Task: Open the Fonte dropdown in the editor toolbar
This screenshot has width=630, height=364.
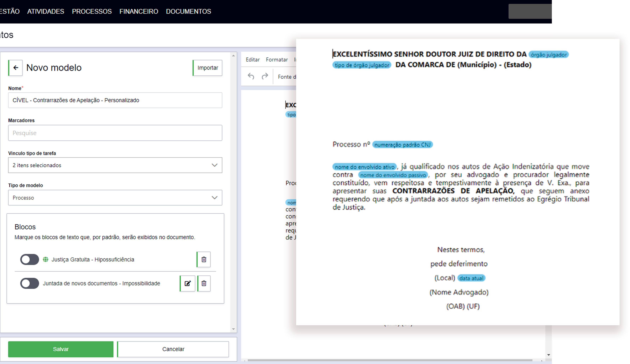Action: (287, 77)
